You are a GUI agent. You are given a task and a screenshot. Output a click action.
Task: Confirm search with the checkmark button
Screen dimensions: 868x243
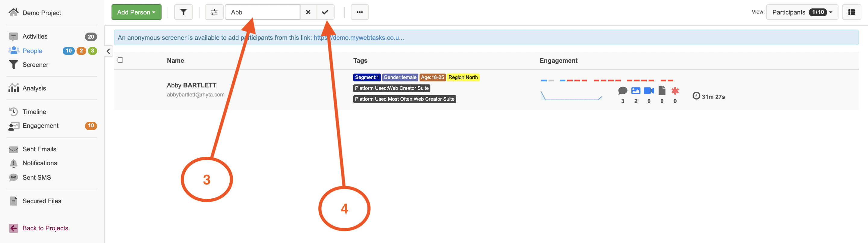click(325, 12)
